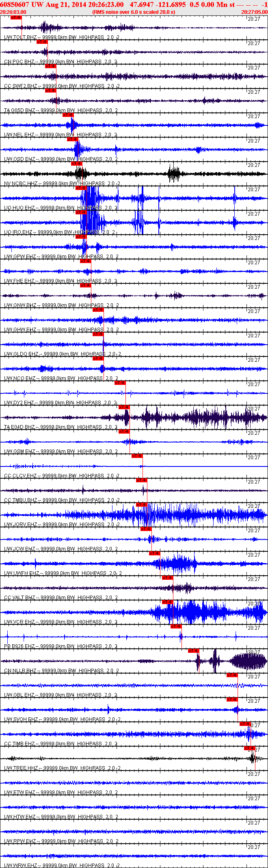The height and width of the screenshot is (868, 268).
Task: Click the CC.SWF2.BHZ station label
Action: pos(20,86)
